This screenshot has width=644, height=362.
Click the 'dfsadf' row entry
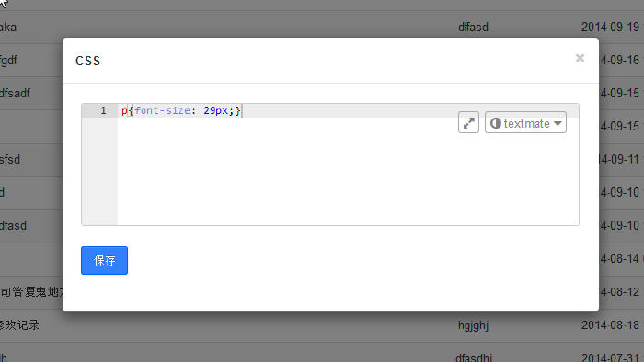15,94
